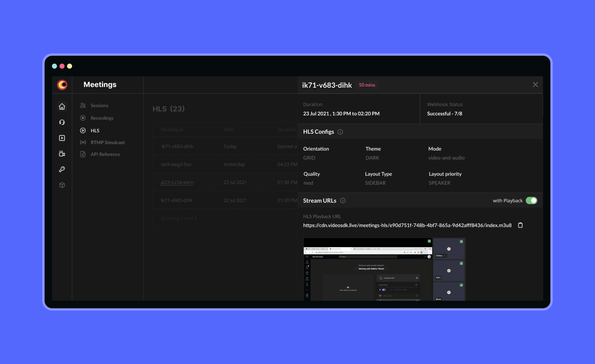The image size is (595, 364).
Task: Open meeting al23-k234-ewin link
Action: (x=177, y=182)
